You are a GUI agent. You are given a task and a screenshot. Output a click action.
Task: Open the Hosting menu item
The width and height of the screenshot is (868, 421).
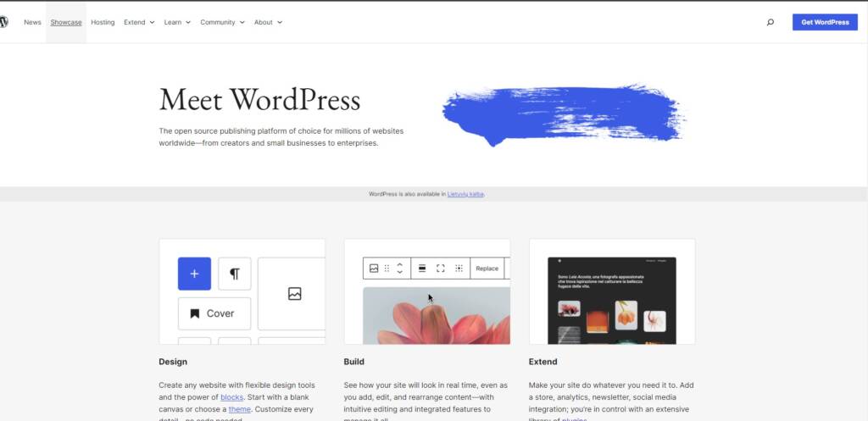(103, 22)
